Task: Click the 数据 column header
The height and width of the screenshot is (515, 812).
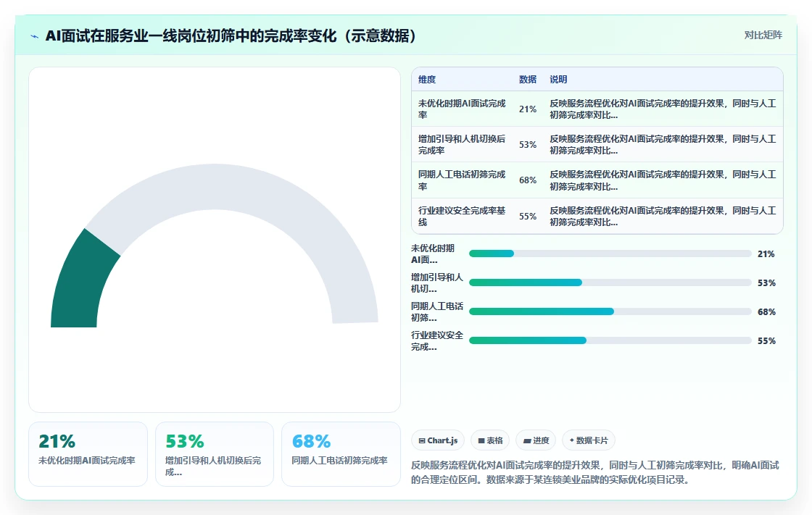Action: (528, 79)
